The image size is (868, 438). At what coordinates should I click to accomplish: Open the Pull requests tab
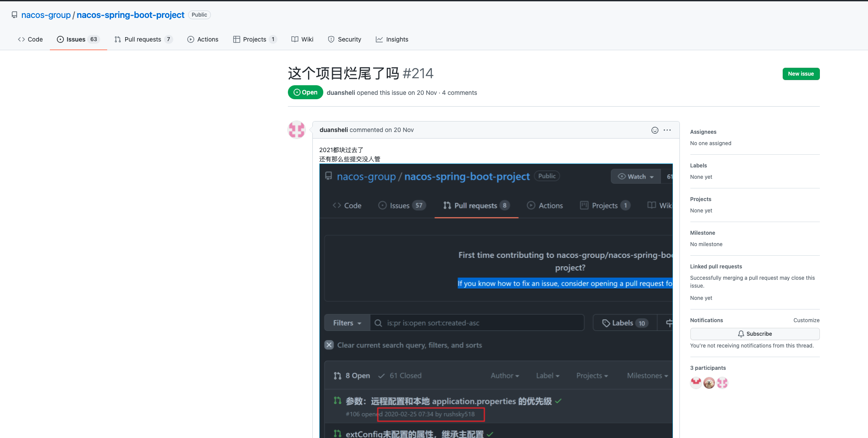(143, 39)
